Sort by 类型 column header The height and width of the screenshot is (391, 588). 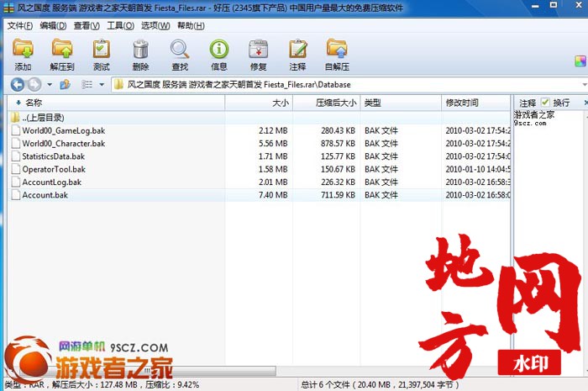point(401,103)
